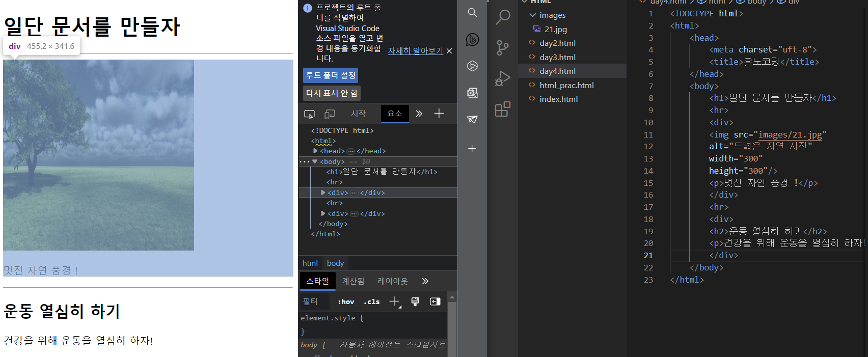Switch to the 레이아웃 tab

tap(393, 281)
